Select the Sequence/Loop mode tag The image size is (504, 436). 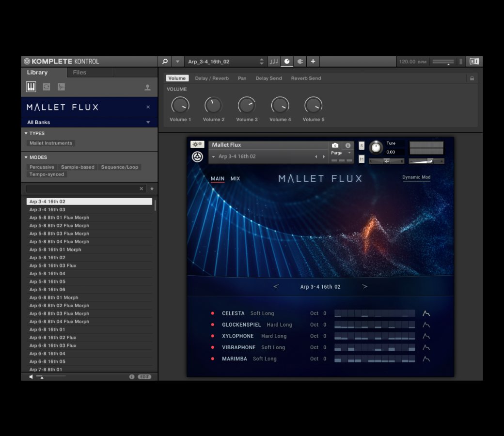pyautogui.click(x=119, y=167)
